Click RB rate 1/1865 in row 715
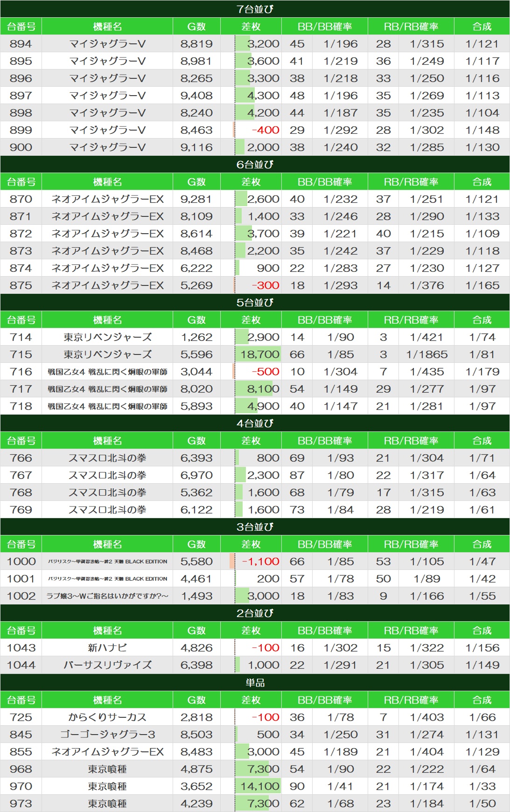510x812 pixels. click(427, 354)
